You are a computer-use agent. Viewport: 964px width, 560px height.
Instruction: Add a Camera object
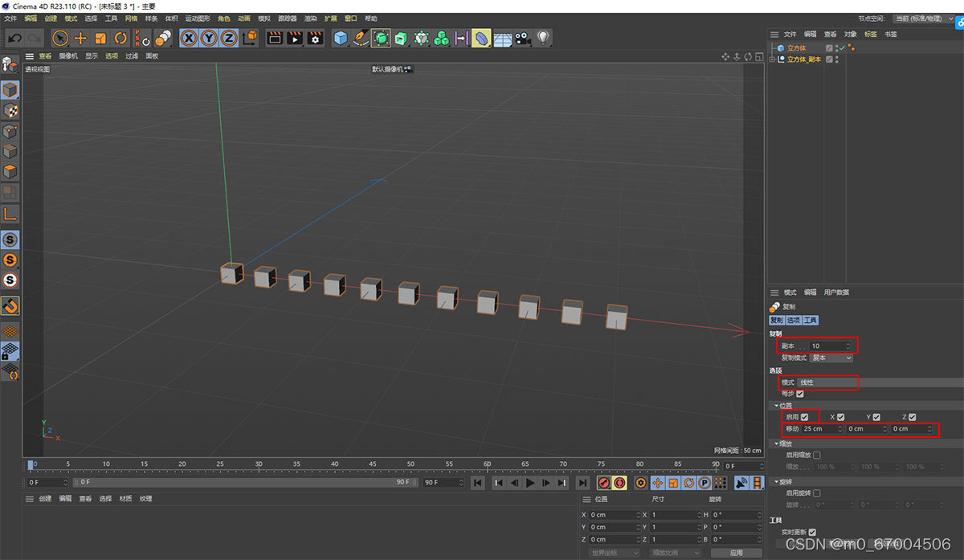click(x=523, y=38)
